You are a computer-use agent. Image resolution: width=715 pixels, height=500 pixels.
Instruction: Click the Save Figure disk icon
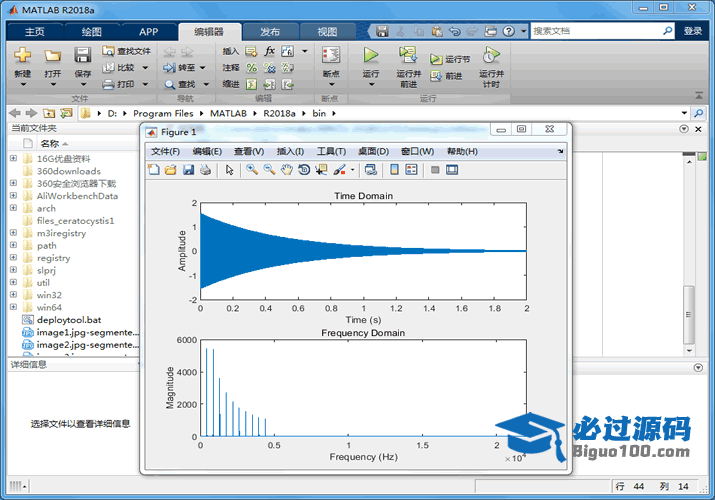coord(188,170)
